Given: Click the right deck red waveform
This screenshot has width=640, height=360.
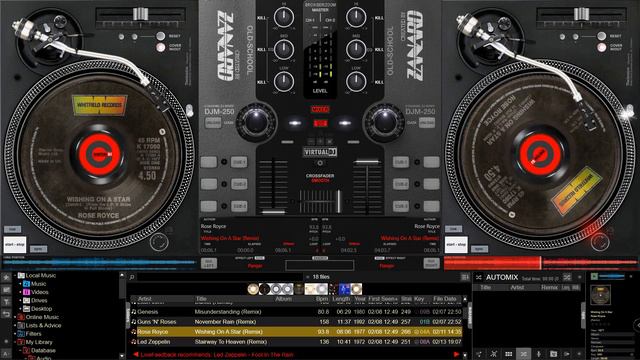Looking at the screenshot, I should (540, 263).
